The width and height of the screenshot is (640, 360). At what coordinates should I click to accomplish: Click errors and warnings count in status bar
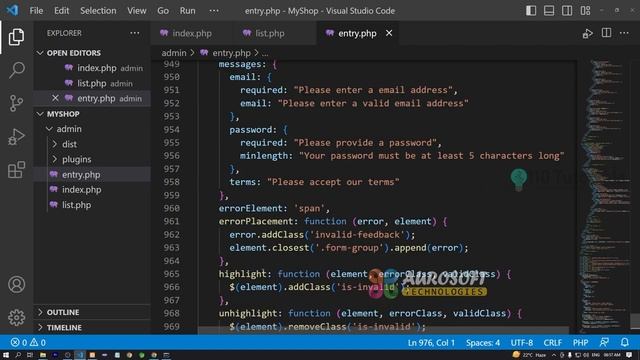pos(28,342)
